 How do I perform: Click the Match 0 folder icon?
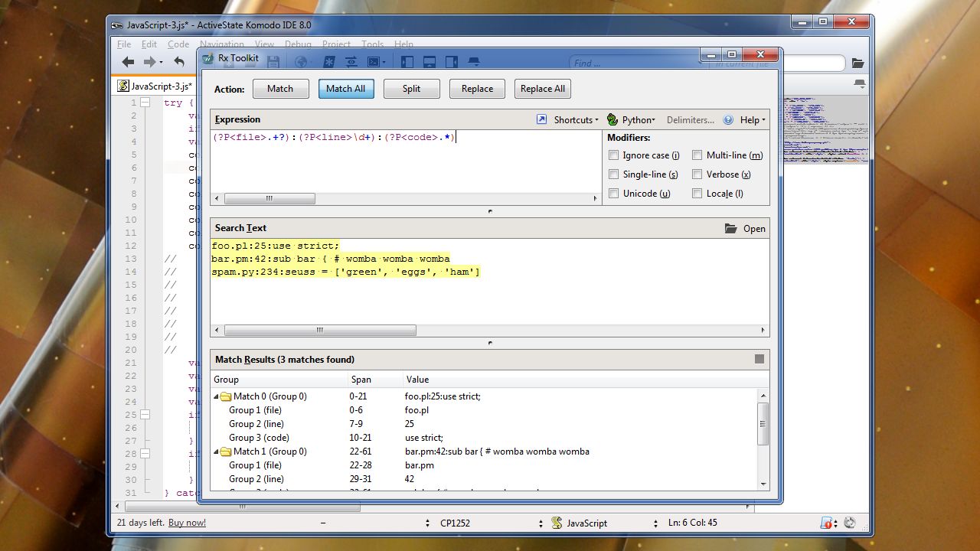tap(226, 396)
